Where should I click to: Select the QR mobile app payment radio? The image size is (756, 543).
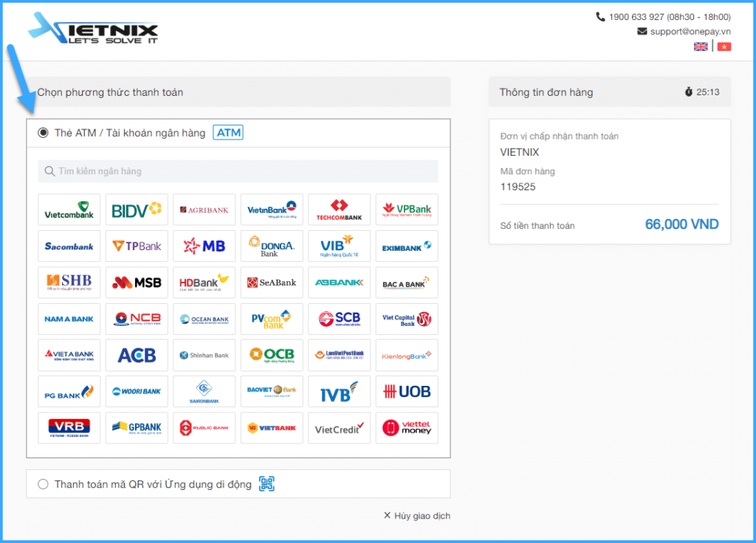[43, 484]
